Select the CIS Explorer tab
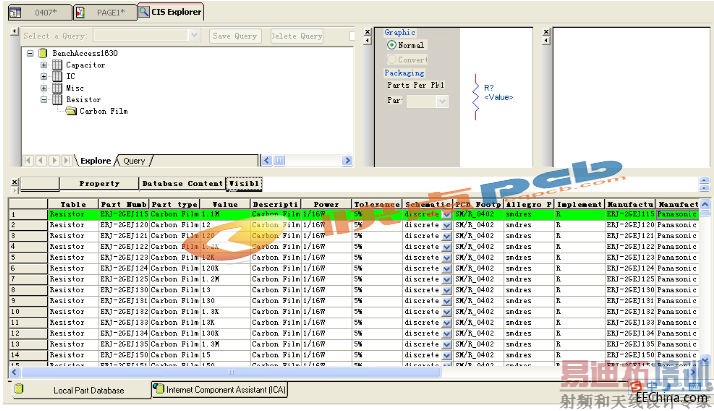The width and height of the screenshot is (714, 411). 171,12
